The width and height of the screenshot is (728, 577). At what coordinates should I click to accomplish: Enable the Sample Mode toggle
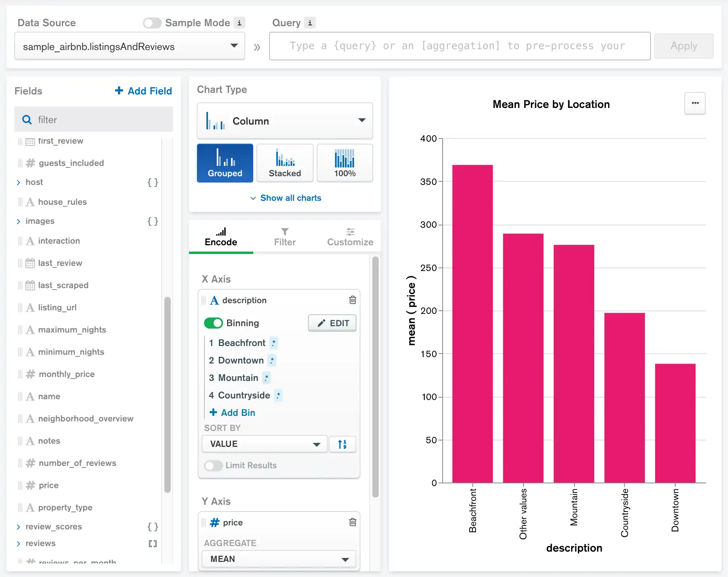[x=152, y=23]
